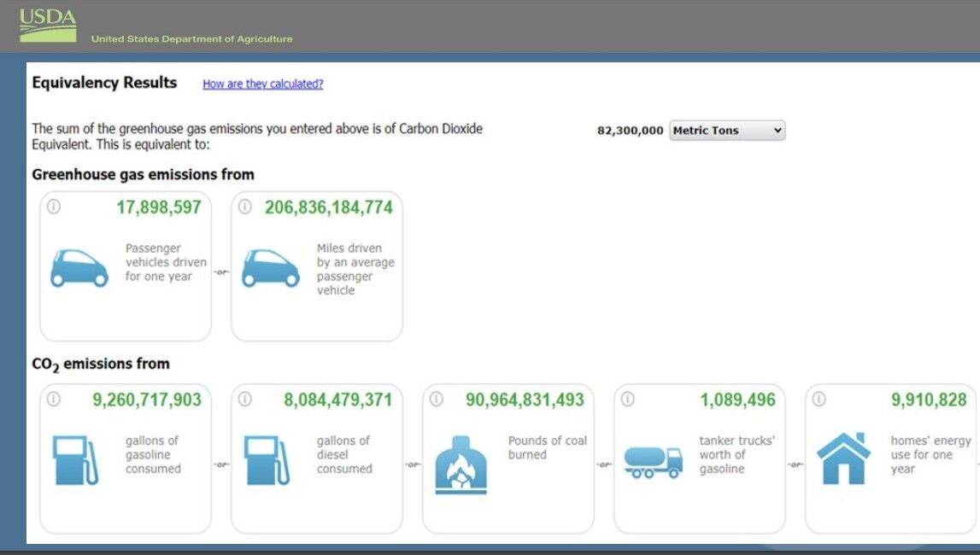Click info icon on Passenger vehicles card
Image resolution: width=980 pixels, height=555 pixels.
tap(54, 207)
